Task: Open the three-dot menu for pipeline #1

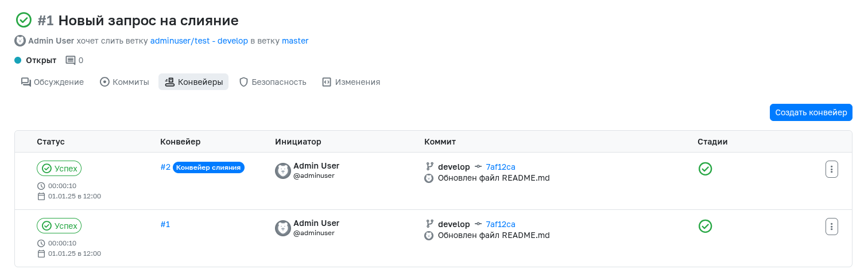Action: point(832,226)
